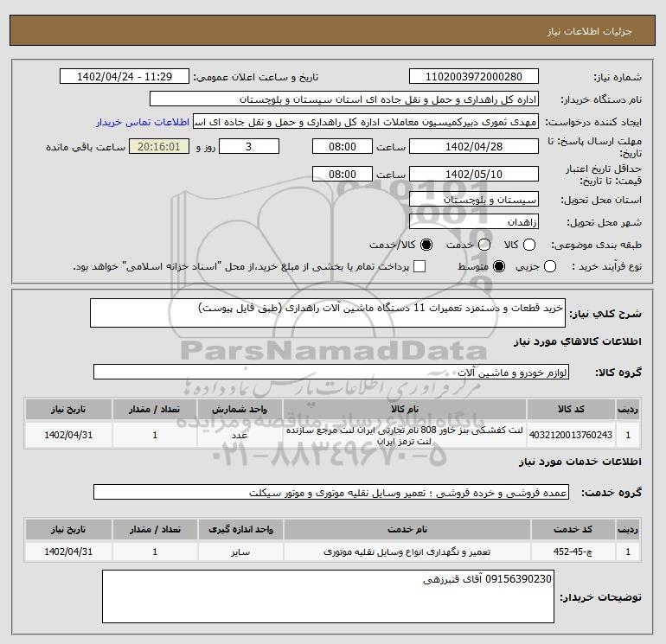Click the buyer notes box with 09156390230
The width and height of the screenshot is (666, 644).
328,596
